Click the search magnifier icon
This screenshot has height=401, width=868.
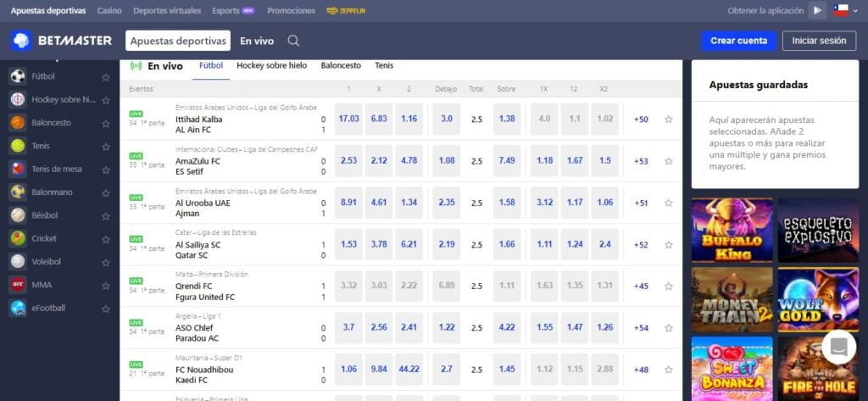point(293,41)
